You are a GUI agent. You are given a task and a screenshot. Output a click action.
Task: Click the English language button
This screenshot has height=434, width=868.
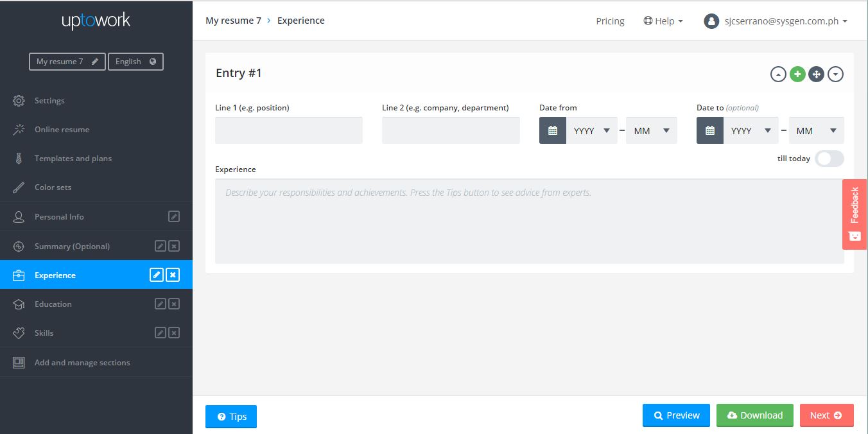tap(135, 62)
